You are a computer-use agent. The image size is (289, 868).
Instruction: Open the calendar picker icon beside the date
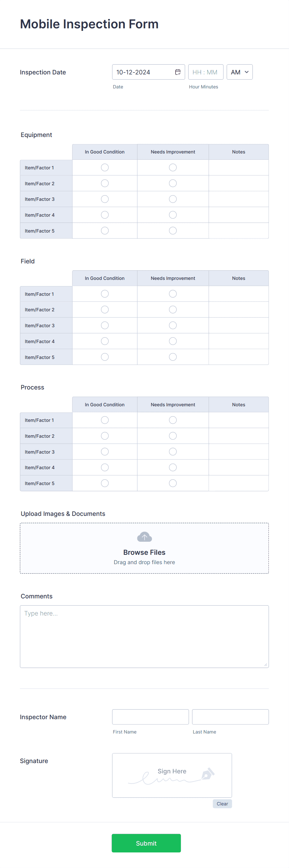coord(178,72)
